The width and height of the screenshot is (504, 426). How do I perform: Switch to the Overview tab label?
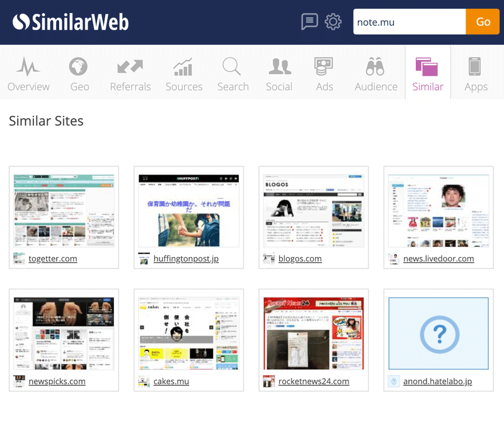tap(28, 86)
